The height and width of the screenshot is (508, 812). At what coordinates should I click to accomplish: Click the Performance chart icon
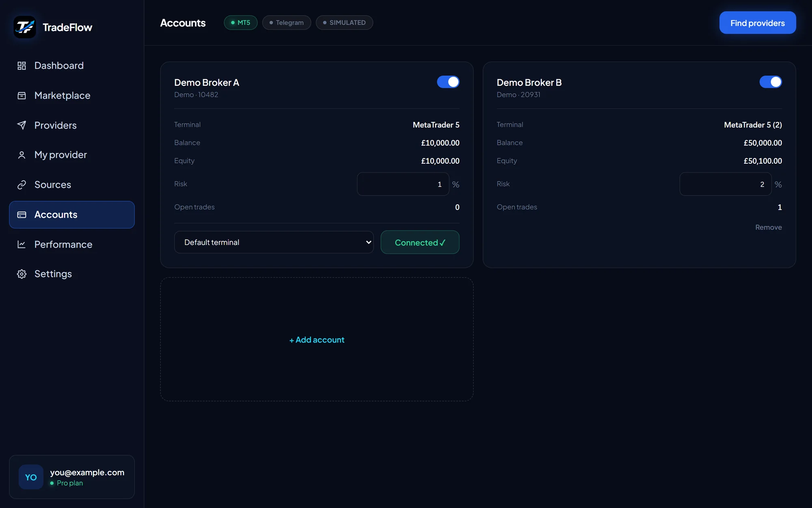pyautogui.click(x=22, y=244)
